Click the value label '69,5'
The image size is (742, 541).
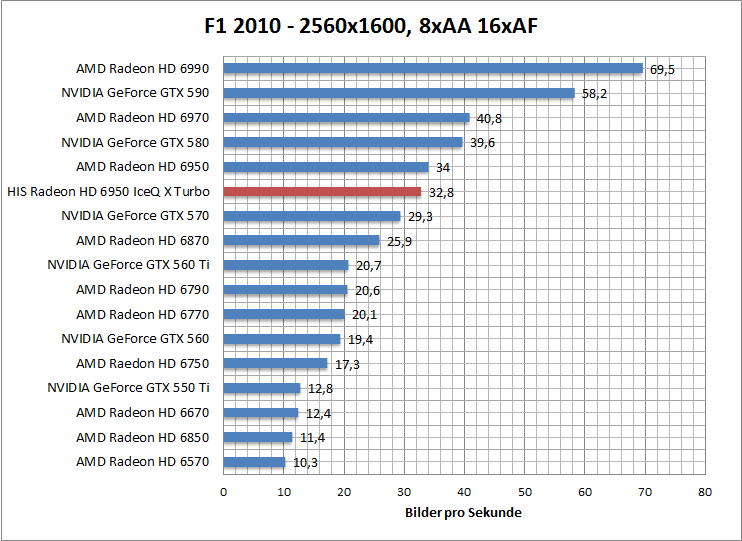662,70
